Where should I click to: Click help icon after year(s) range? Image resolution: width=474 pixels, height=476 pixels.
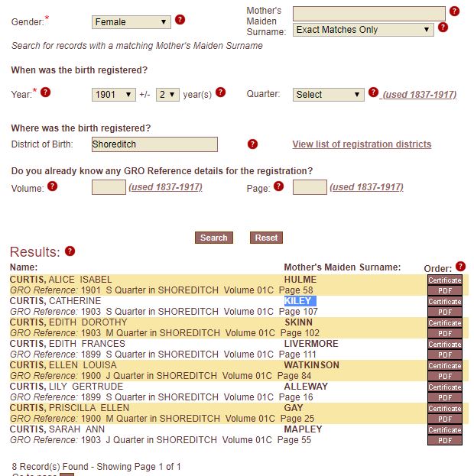(x=221, y=92)
